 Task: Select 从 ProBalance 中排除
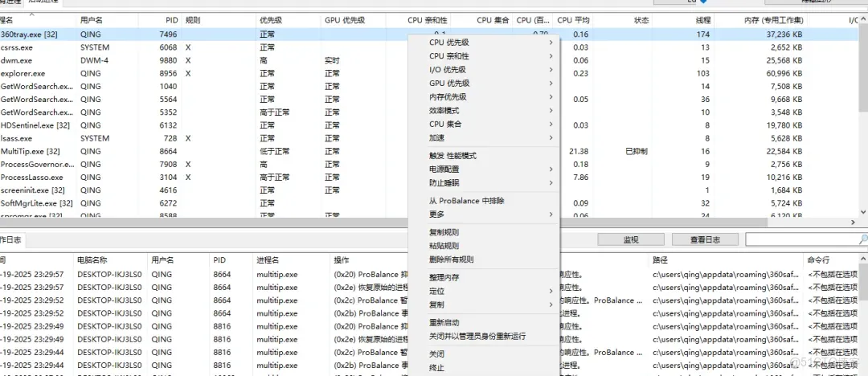[x=483, y=201]
